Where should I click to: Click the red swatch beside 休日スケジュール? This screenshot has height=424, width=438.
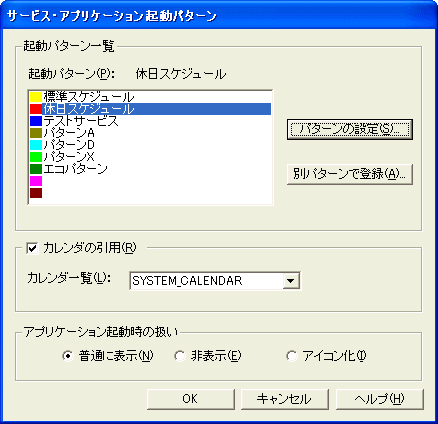[36, 109]
